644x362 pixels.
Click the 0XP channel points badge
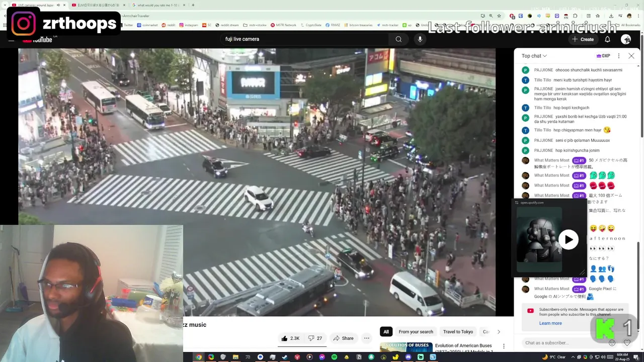pos(603,56)
